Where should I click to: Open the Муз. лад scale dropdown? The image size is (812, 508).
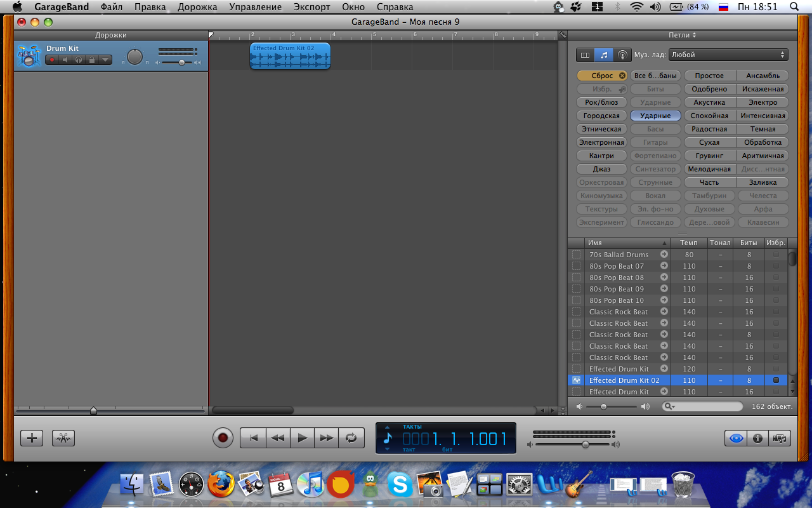tap(728, 55)
